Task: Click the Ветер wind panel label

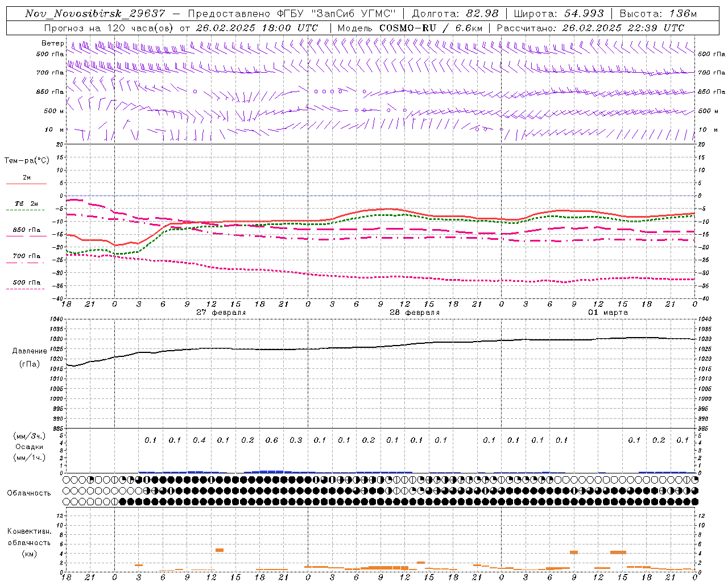Action: (52, 43)
